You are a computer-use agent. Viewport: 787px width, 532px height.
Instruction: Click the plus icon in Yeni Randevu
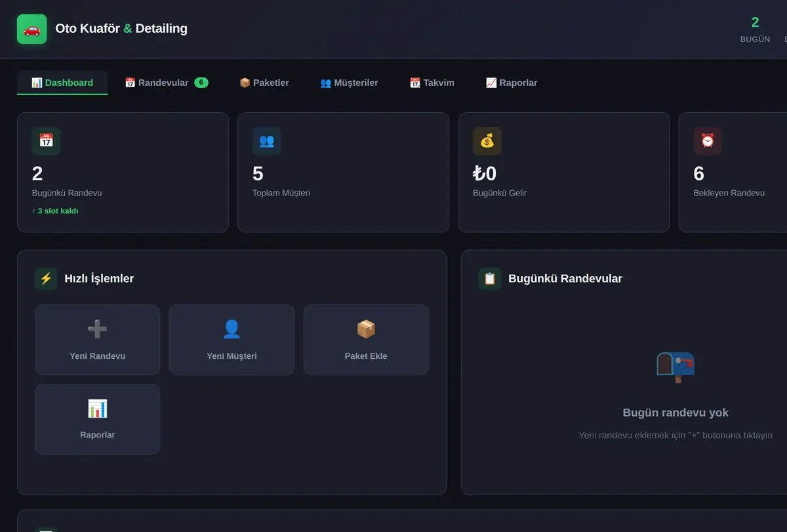pyautogui.click(x=97, y=329)
